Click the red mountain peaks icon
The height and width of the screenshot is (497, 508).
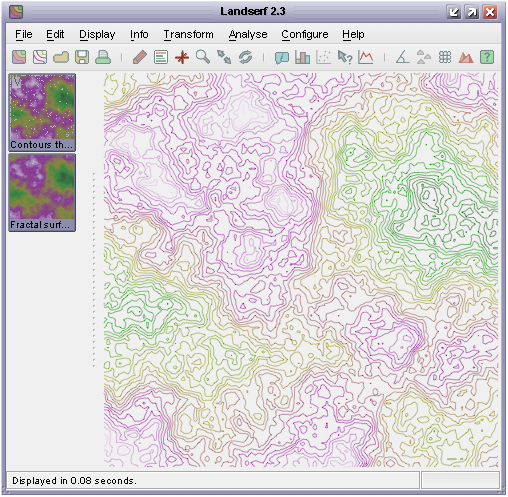466,57
